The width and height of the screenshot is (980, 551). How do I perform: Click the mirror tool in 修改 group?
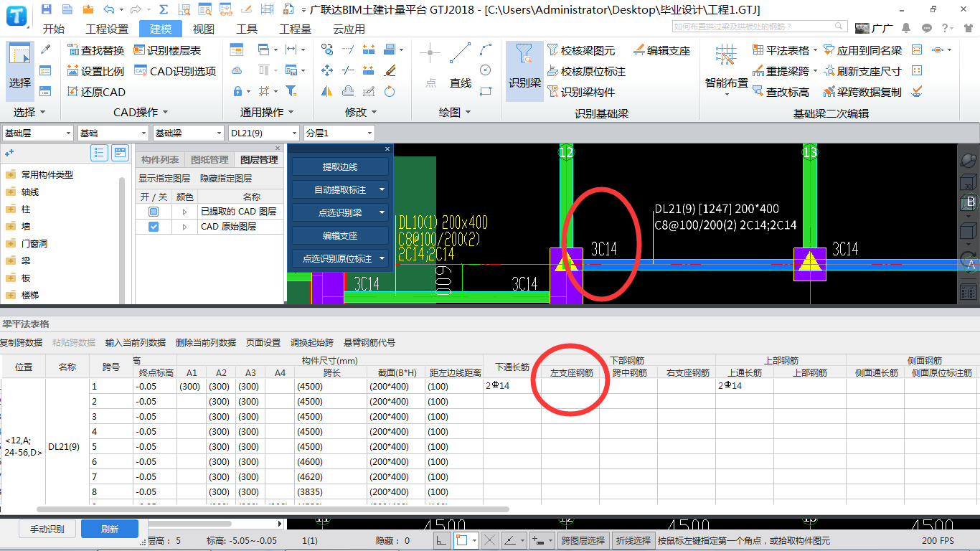[327, 91]
